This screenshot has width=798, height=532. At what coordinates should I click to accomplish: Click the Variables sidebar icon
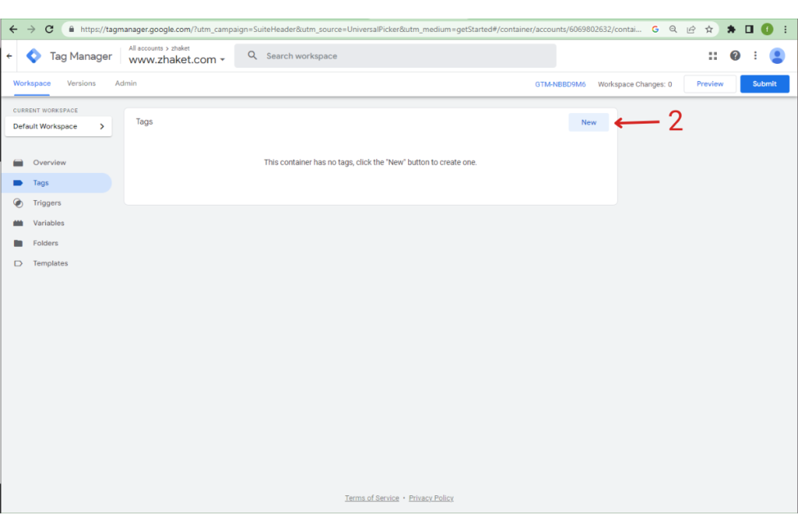pos(19,224)
